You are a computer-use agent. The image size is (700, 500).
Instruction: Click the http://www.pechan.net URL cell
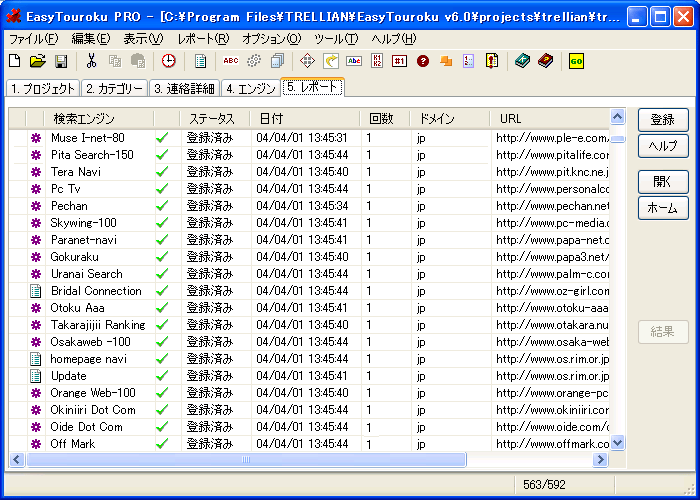[x=553, y=206]
